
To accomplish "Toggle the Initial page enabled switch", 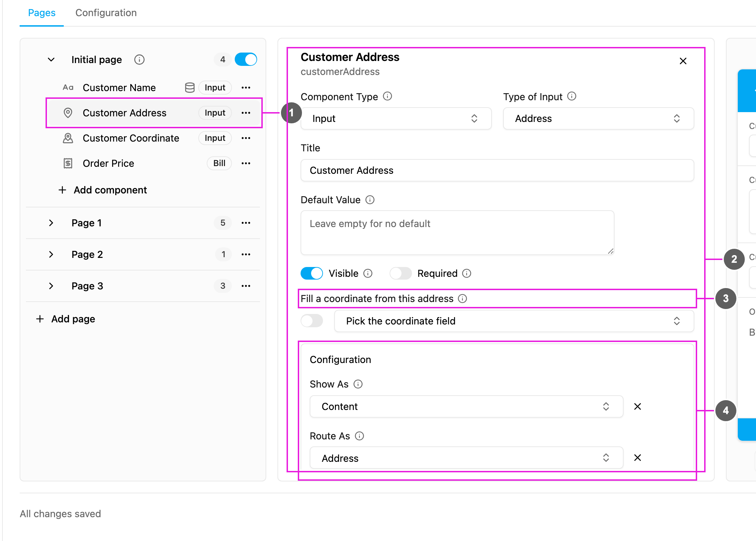I will point(246,60).
